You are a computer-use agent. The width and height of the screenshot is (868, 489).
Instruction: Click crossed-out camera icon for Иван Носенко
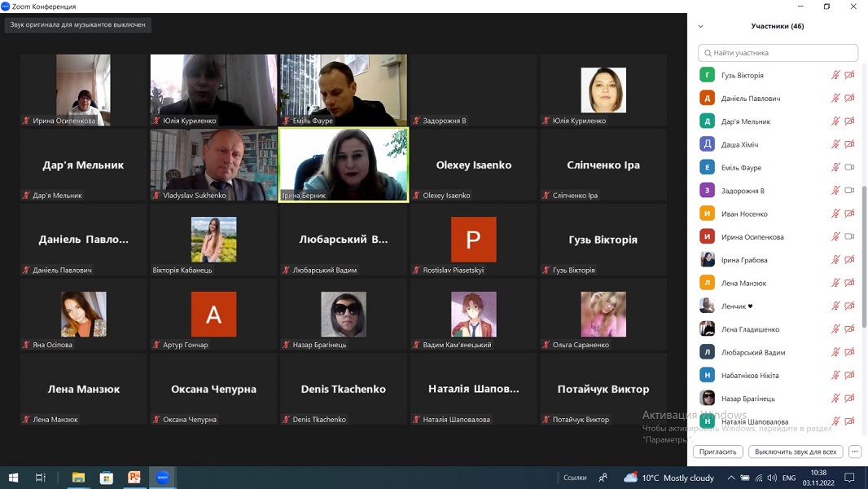coord(849,214)
